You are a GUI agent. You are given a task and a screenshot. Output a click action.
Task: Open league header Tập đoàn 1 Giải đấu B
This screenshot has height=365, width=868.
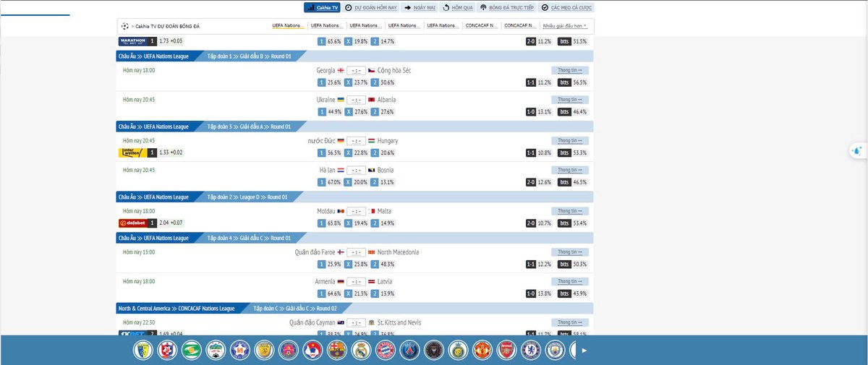[249, 56]
